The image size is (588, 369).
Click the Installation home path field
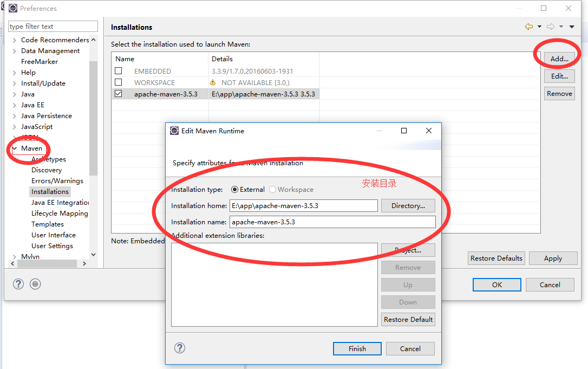click(x=304, y=206)
